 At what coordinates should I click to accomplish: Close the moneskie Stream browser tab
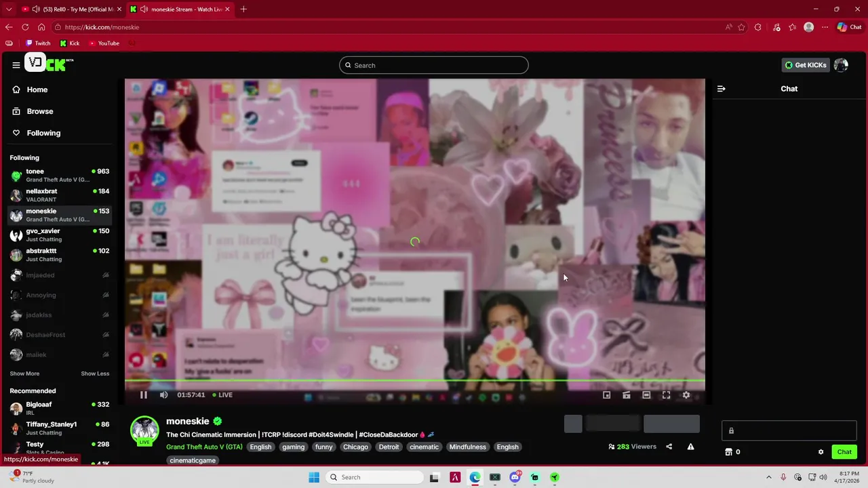pos(227,9)
